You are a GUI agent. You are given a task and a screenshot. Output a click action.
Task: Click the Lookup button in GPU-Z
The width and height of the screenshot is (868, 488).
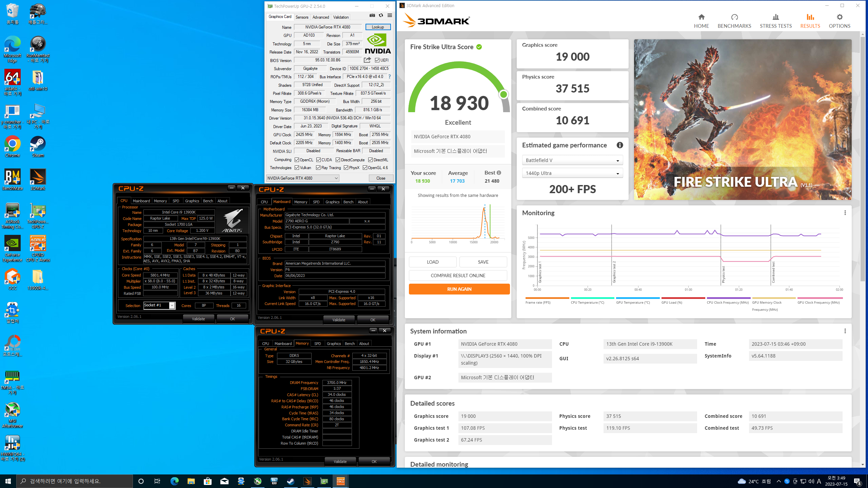(378, 27)
